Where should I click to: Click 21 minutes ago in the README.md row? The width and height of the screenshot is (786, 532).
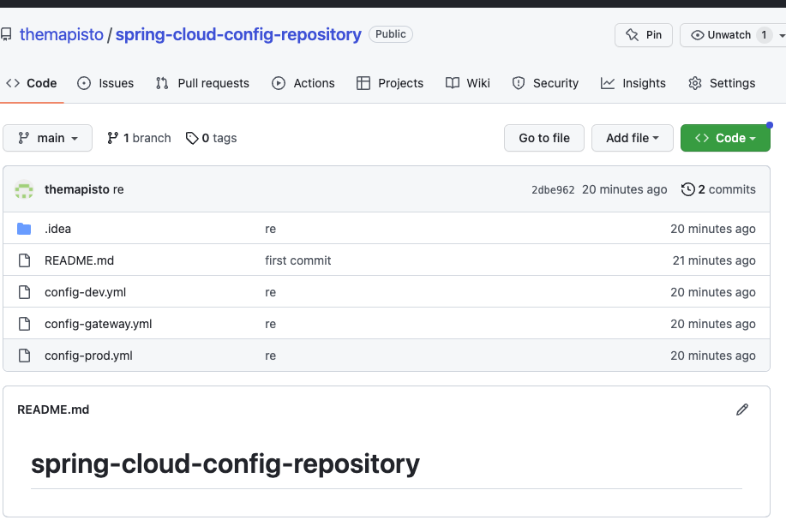[x=714, y=260]
